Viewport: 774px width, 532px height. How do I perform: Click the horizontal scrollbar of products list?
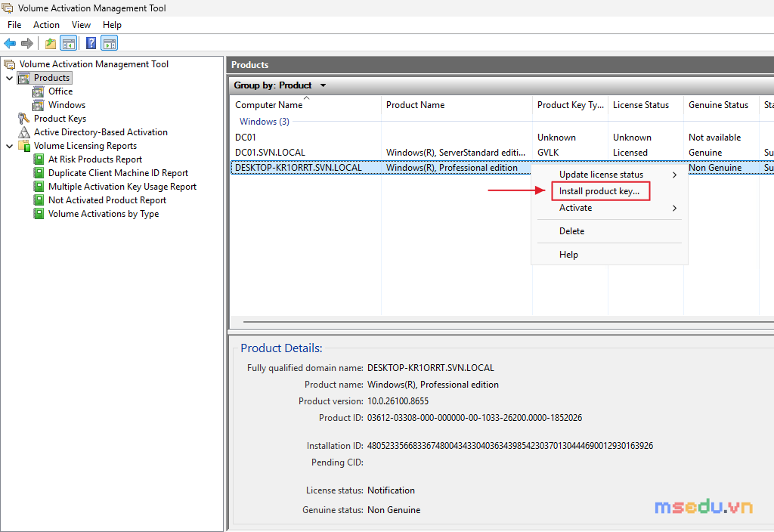tap(509, 322)
